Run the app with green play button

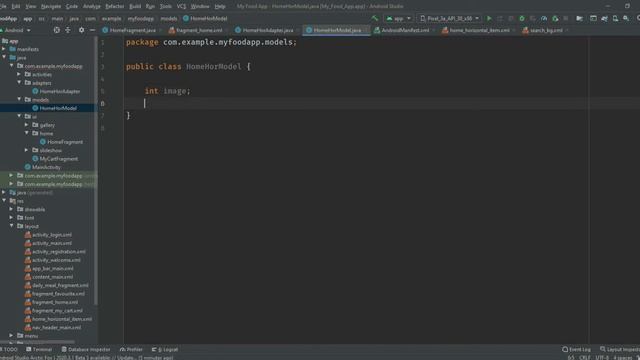[x=489, y=18]
